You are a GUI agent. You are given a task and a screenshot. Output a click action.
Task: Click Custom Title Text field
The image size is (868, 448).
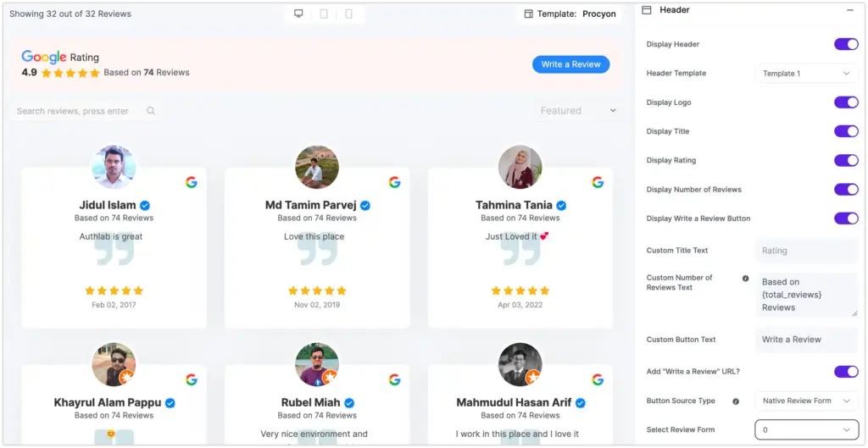click(807, 251)
